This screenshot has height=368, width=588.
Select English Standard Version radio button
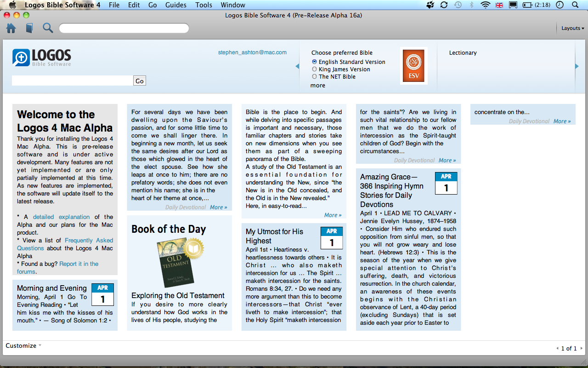(x=314, y=62)
